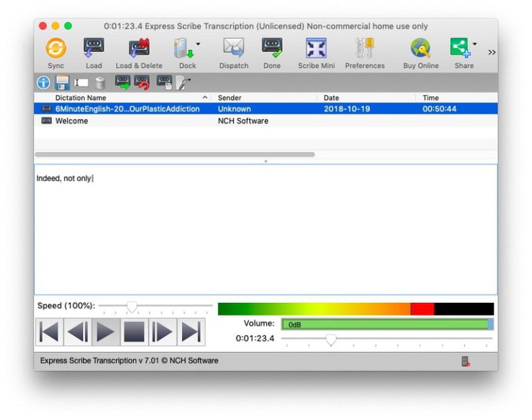This screenshot has height=420, width=532.
Task: Click the Speed slider thumb
Action: 132,306
